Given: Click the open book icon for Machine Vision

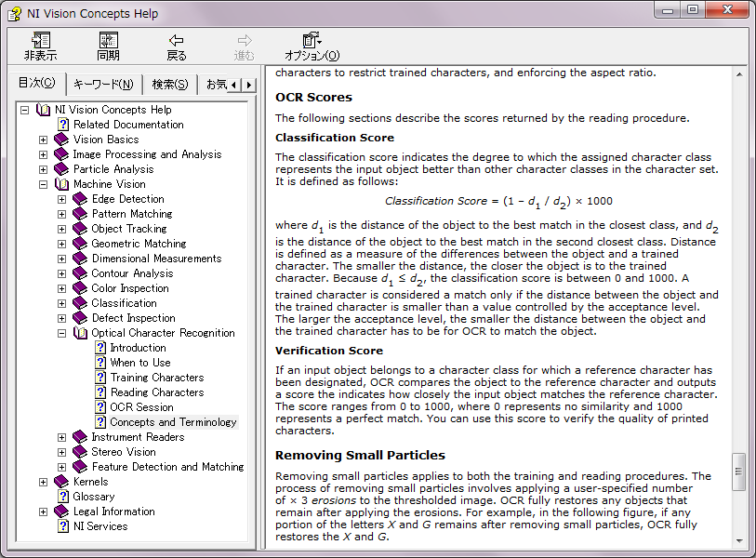Looking at the screenshot, I should click(61, 184).
